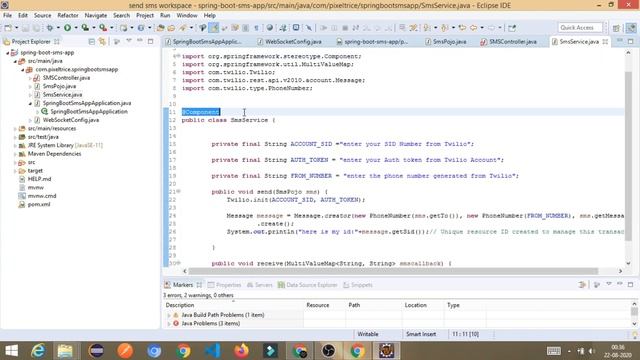Open the Navigate menu
The height and width of the screenshot is (360, 640).
[96, 16]
